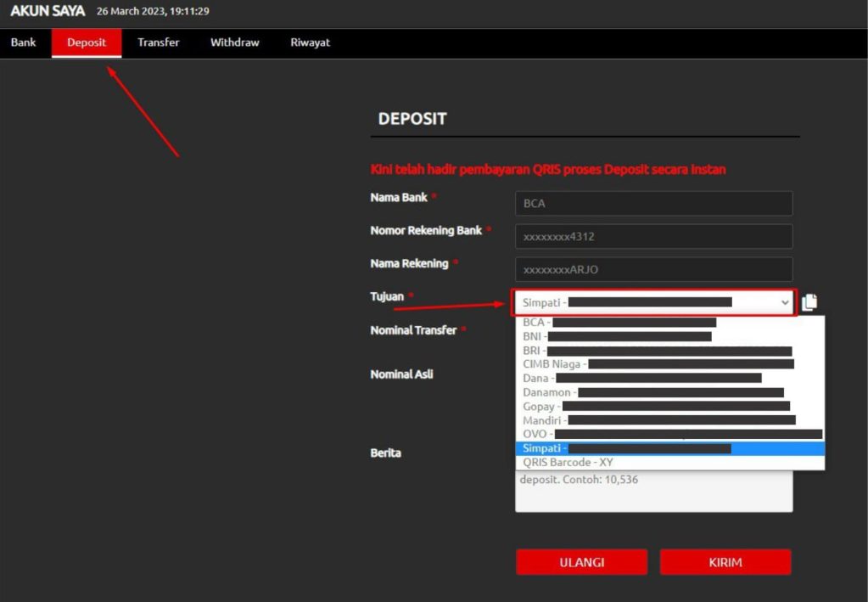Focus the Nomor Rekening Bank field
This screenshot has width=868, height=602.
(x=653, y=237)
